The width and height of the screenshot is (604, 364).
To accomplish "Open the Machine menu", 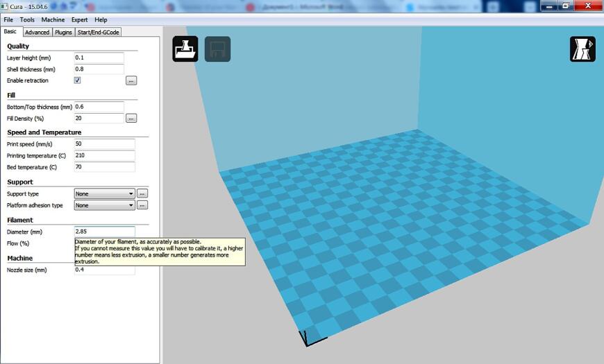I will (x=53, y=19).
